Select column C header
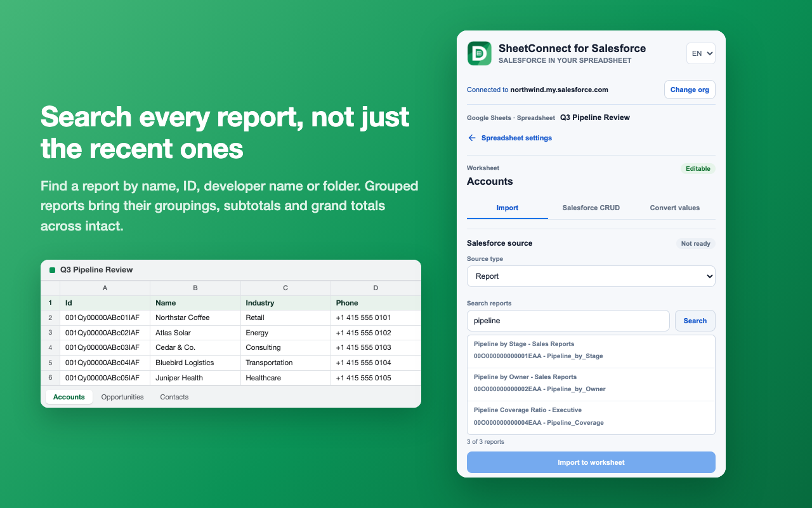This screenshot has height=508, width=812. [285, 288]
